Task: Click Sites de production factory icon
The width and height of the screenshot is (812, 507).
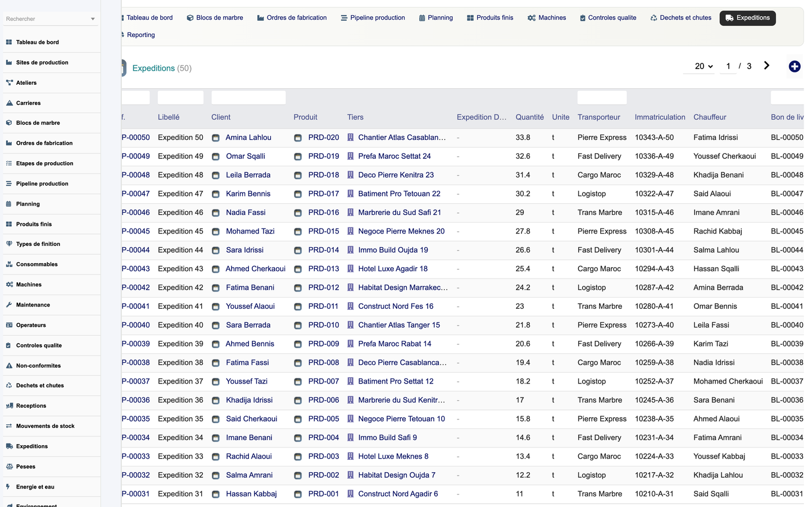Action: coord(9,62)
